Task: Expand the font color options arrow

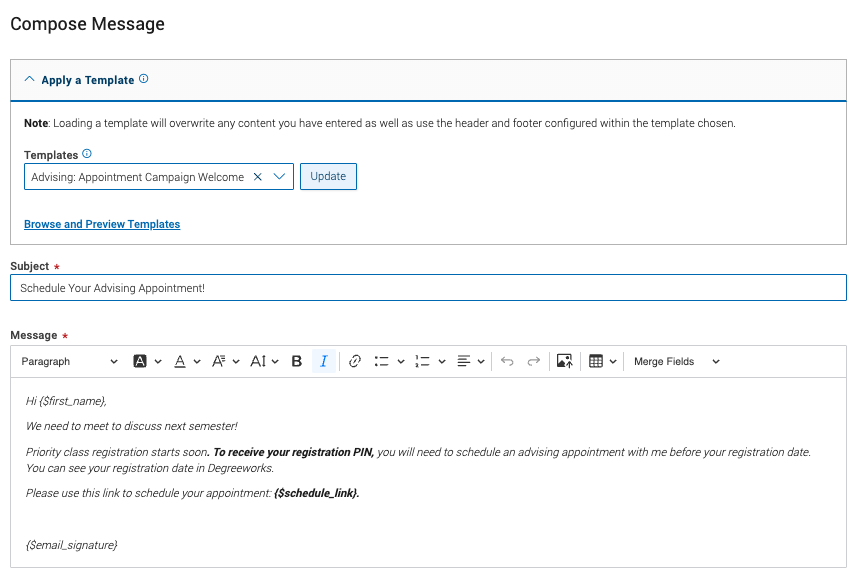Action: coord(197,362)
